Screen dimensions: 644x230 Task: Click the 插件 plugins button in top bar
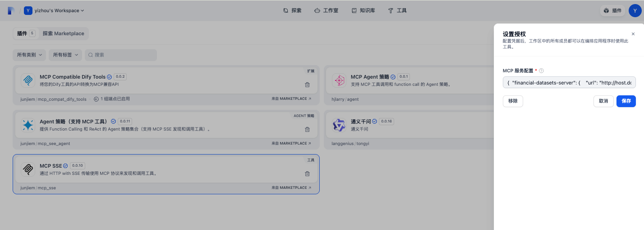[x=612, y=10]
